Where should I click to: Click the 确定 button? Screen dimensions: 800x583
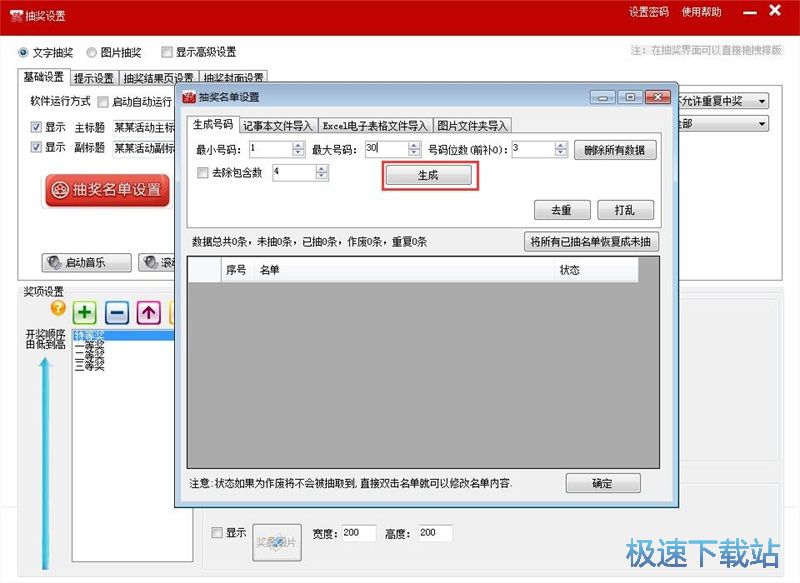pyautogui.click(x=603, y=483)
